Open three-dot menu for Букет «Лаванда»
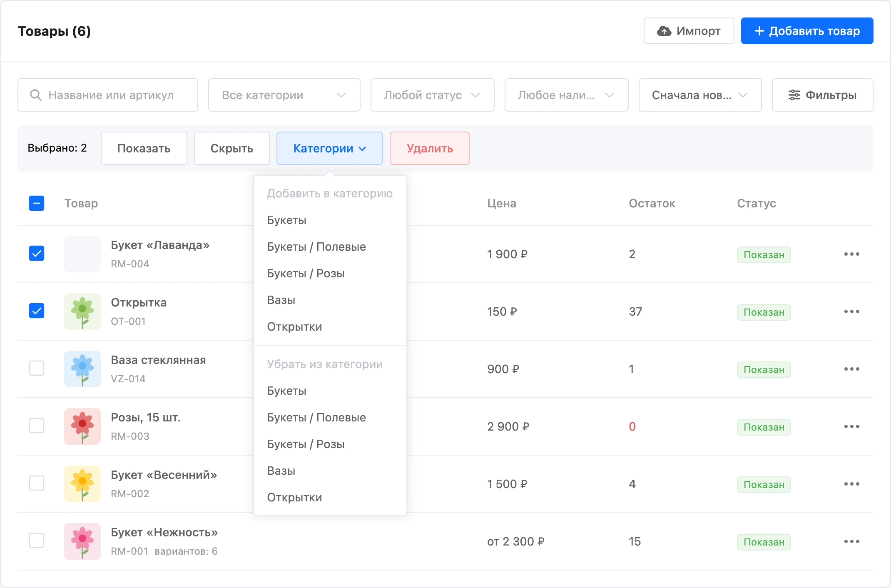Image resolution: width=891 pixels, height=588 pixels. (851, 254)
